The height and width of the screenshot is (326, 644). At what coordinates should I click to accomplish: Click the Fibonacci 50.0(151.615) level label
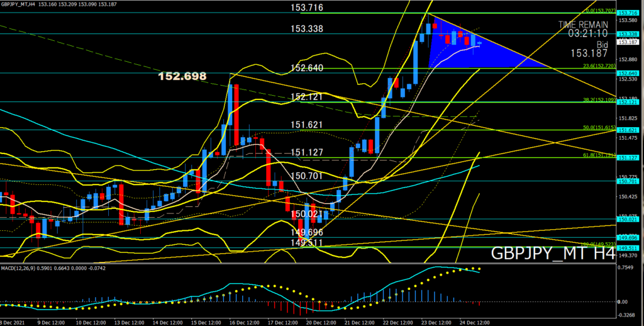click(599, 127)
